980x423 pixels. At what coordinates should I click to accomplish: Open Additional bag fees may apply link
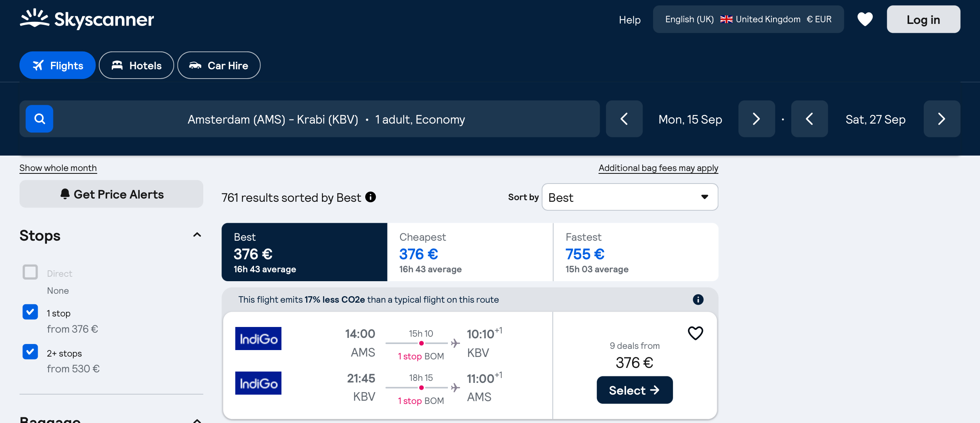[658, 168]
